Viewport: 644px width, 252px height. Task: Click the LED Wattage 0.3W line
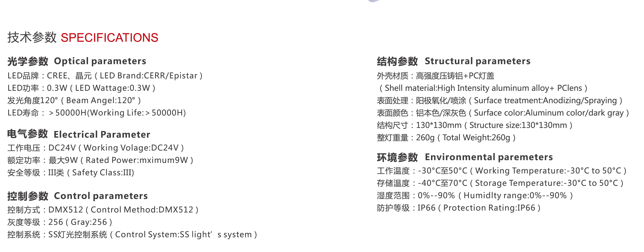click(x=81, y=88)
